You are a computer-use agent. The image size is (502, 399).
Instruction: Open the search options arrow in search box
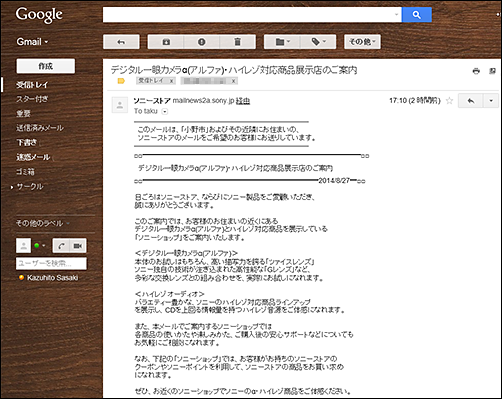click(396, 15)
